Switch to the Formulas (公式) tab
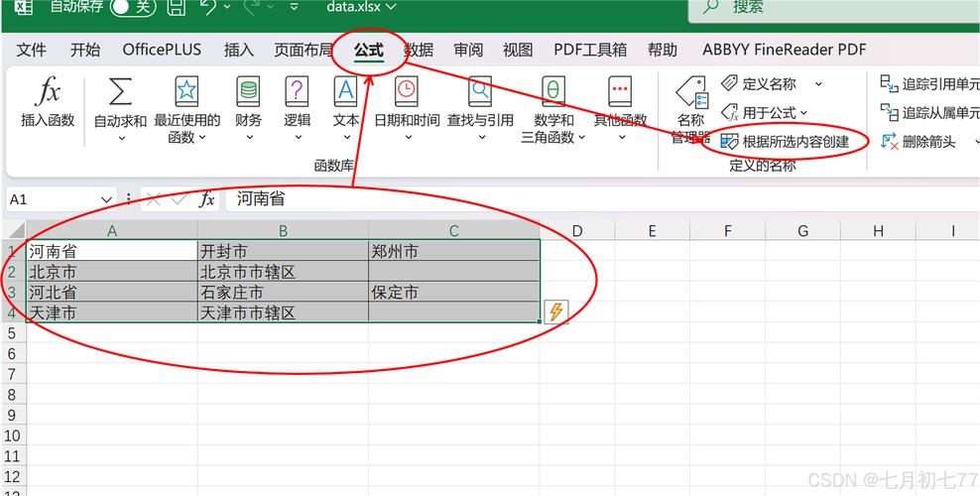980x496 pixels. pos(369,50)
